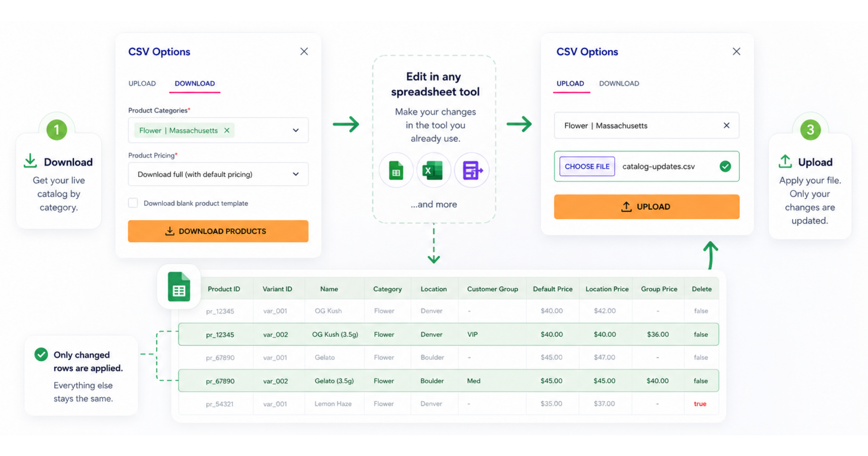Click the Location Price column header
Viewport: 868px width, 456px height.
[607, 289]
